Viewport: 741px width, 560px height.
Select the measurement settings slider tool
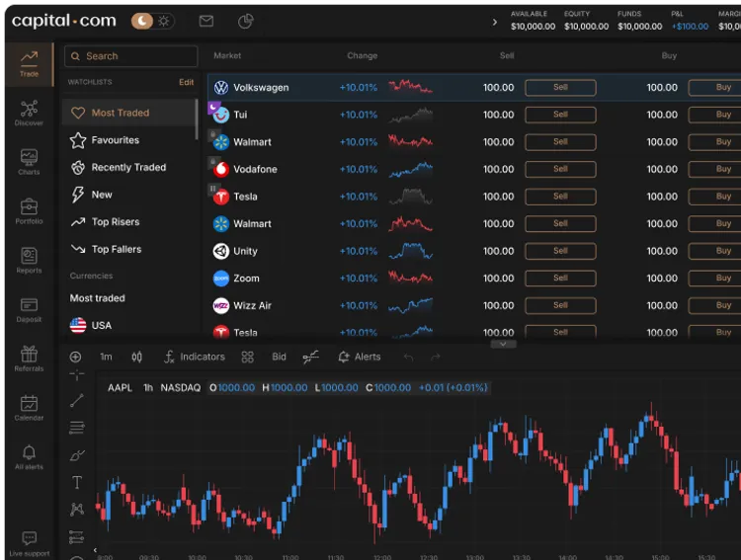point(76,537)
